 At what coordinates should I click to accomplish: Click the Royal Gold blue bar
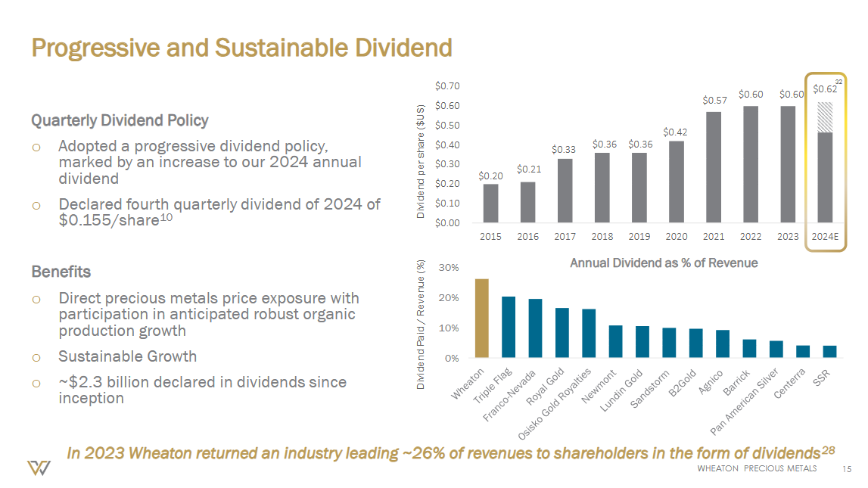point(562,333)
